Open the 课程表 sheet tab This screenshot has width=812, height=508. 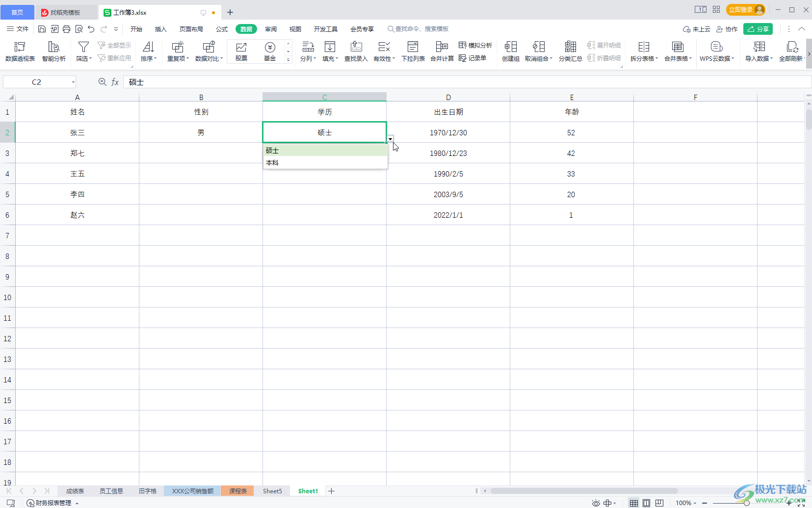coord(237,491)
